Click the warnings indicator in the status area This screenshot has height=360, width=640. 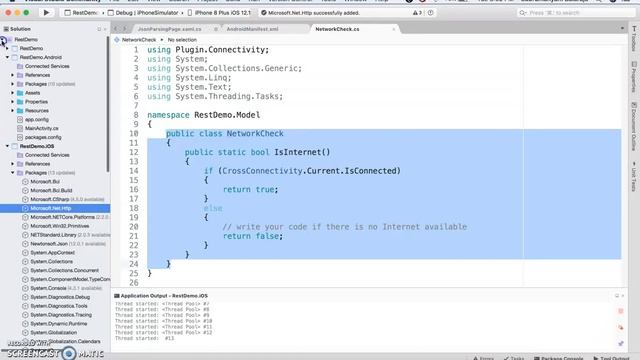pyautogui.click(x=417, y=13)
